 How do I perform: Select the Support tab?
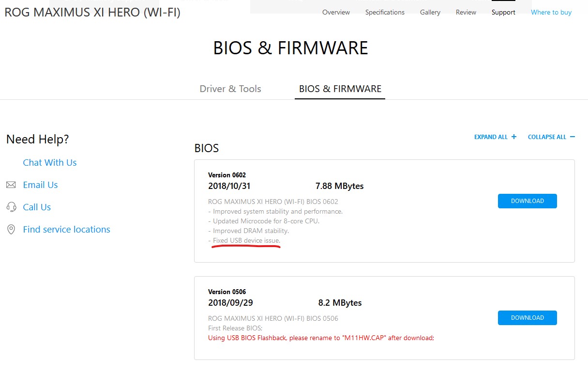pyautogui.click(x=503, y=12)
